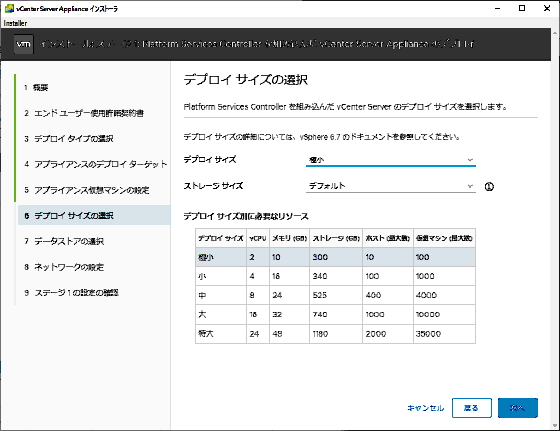Select step 6 デプロイ サイズの選択
Image resolution: width=560 pixels, height=431 pixels.
click(94, 215)
